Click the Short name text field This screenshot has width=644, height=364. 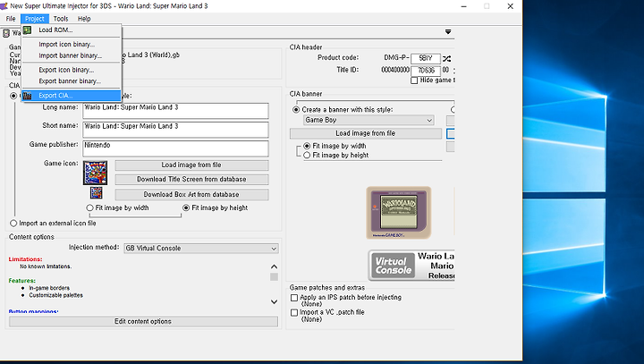[x=176, y=130]
